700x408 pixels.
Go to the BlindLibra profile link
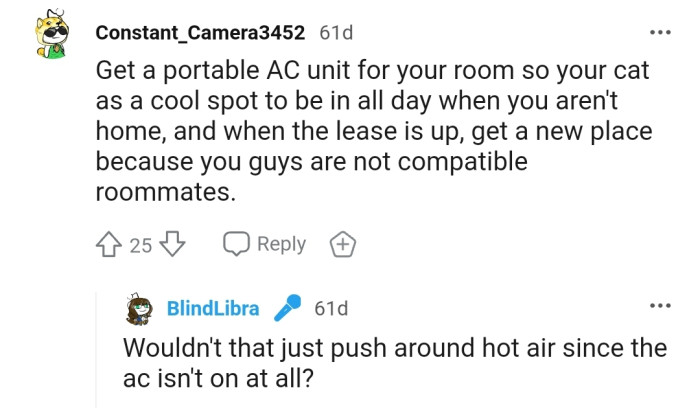[213, 308]
